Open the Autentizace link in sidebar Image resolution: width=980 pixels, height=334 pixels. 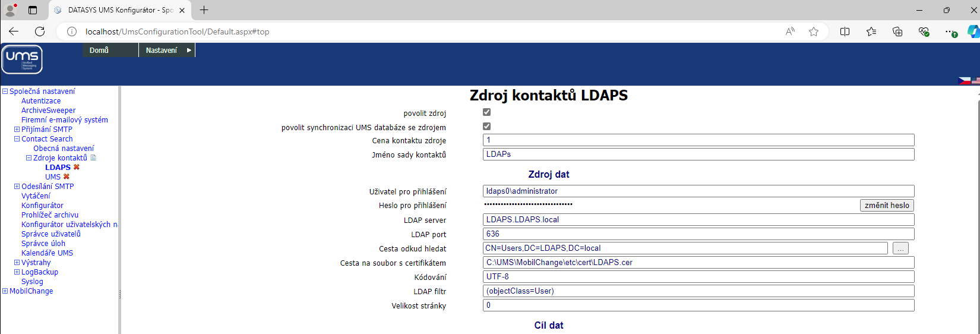point(41,101)
